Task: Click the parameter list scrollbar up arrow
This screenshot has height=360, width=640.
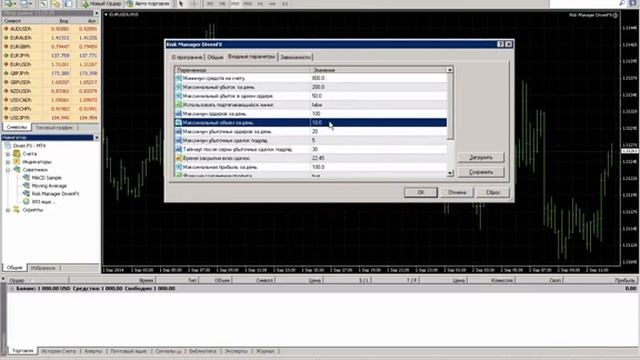Action: (x=450, y=70)
